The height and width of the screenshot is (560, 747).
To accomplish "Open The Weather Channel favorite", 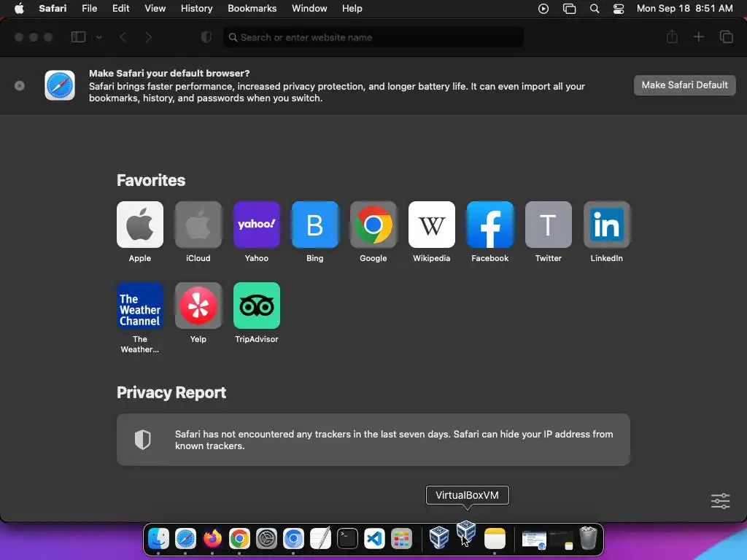I will (x=139, y=306).
